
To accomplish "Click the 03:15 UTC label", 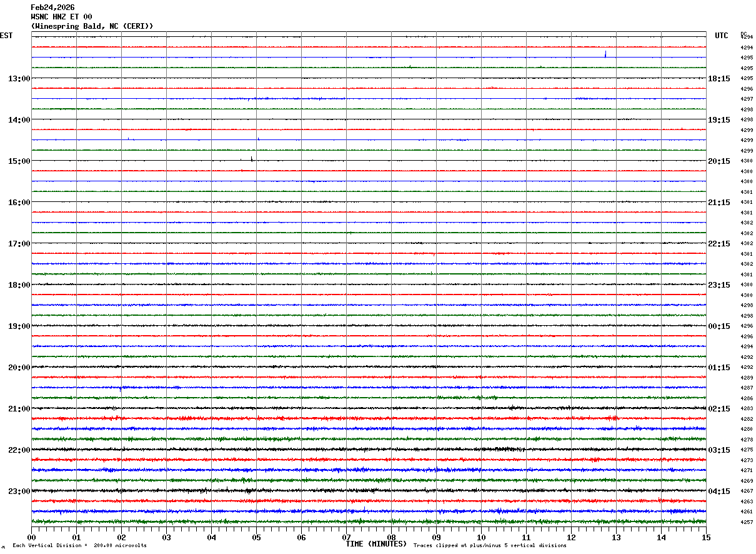I will [719, 450].
